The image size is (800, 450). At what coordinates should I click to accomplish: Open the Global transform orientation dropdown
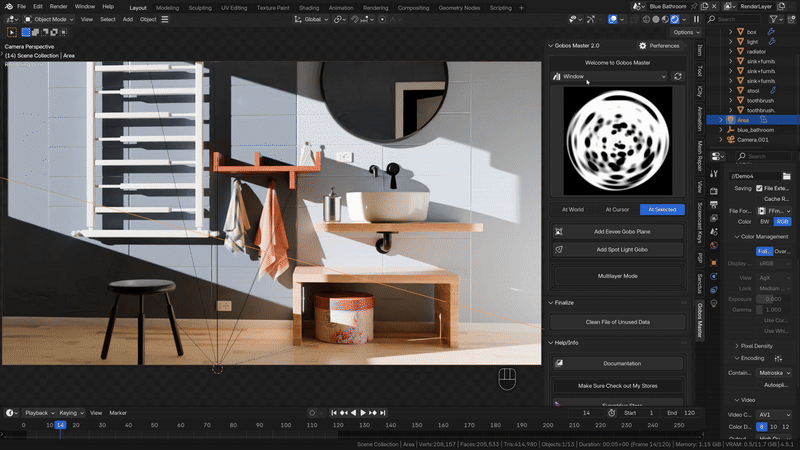(x=311, y=19)
